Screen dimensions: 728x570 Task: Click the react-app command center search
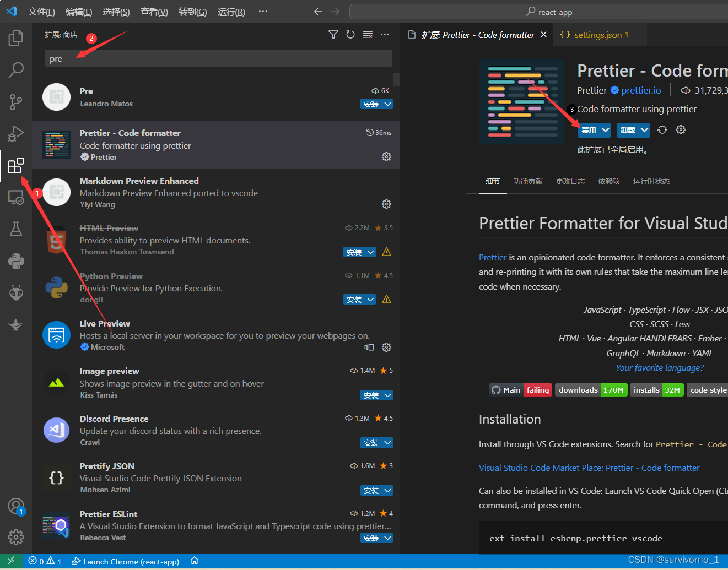tap(549, 12)
